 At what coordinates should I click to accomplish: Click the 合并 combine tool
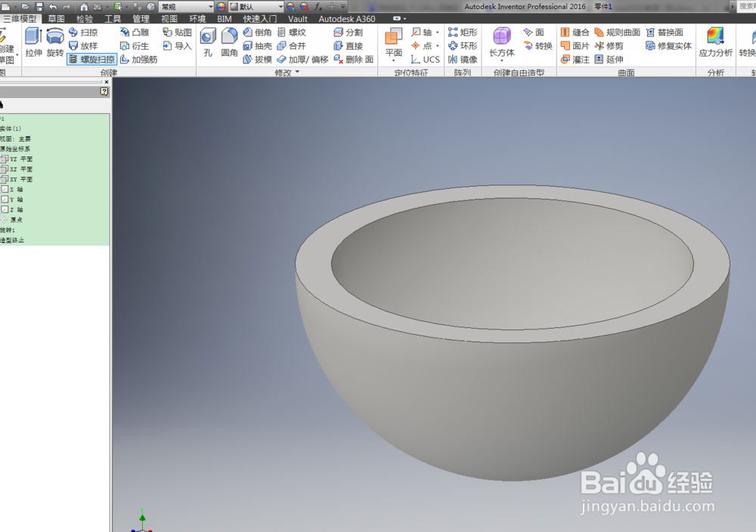(x=292, y=46)
